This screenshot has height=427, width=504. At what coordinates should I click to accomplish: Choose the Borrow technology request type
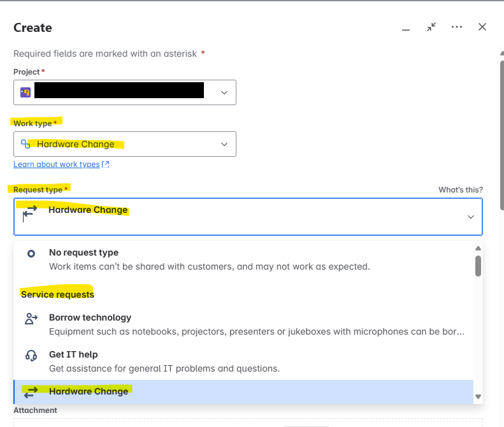tap(243, 324)
